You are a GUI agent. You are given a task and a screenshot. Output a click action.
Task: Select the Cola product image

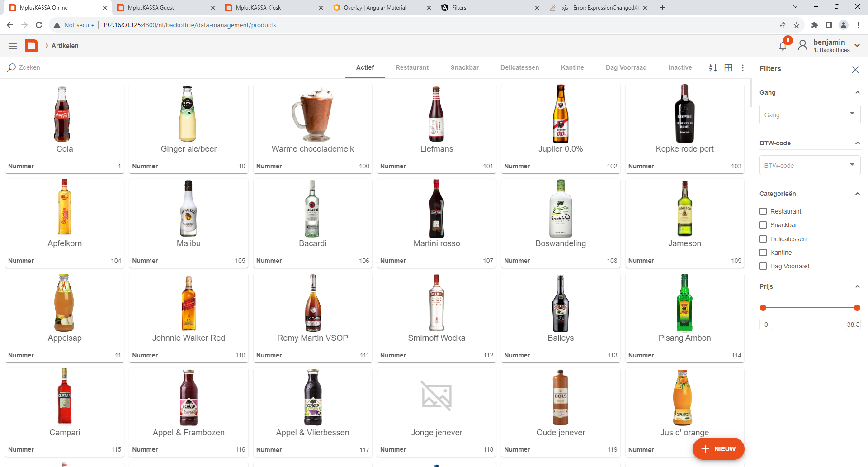(62, 114)
